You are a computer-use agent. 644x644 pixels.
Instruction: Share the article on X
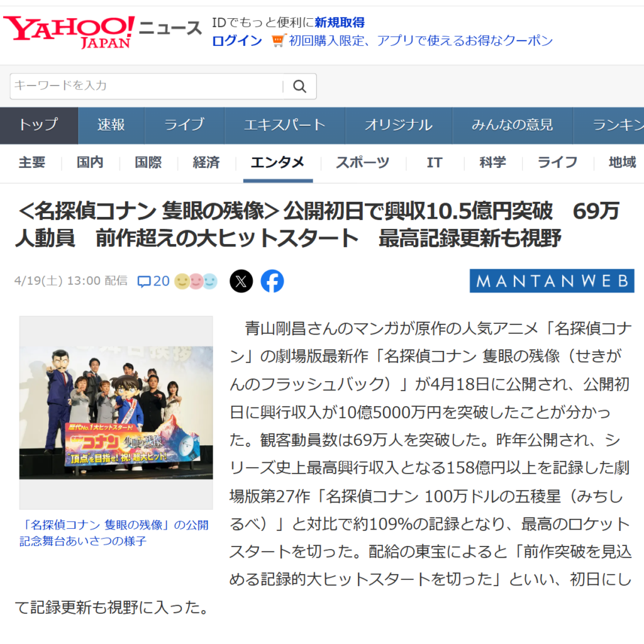point(241,281)
